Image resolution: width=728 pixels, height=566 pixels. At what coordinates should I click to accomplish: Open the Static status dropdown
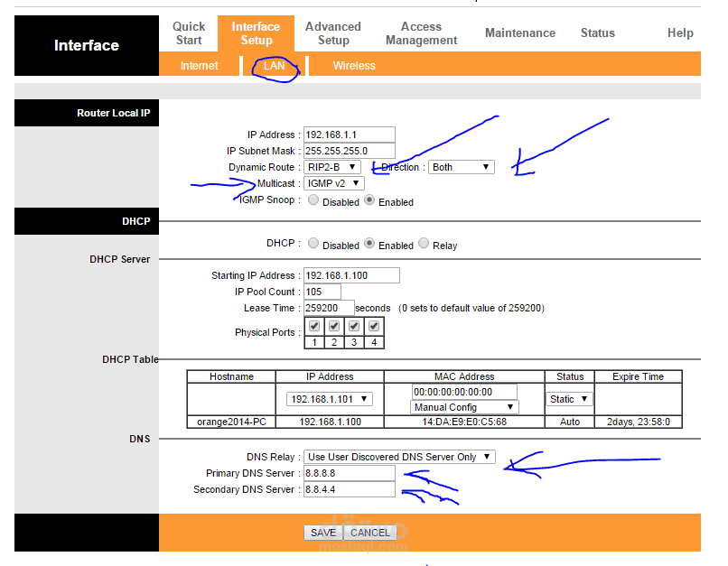569,399
